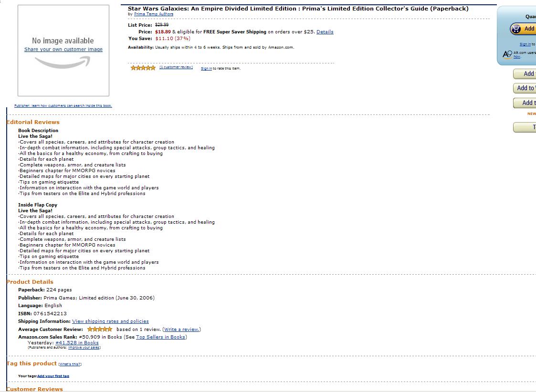Click the second Add button below the cart box

pos(525,88)
